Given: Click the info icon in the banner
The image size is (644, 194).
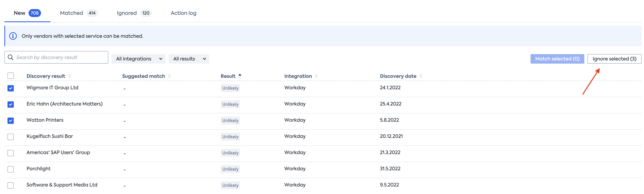Looking at the screenshot, I should pyautogui.click(x=13, y=36).
